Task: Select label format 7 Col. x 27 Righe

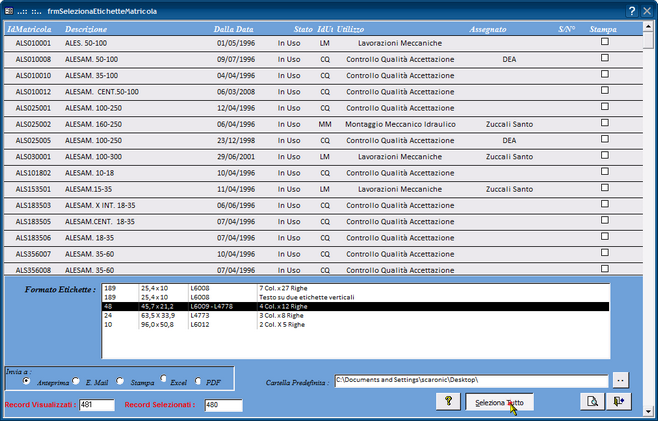Action: 356,288
